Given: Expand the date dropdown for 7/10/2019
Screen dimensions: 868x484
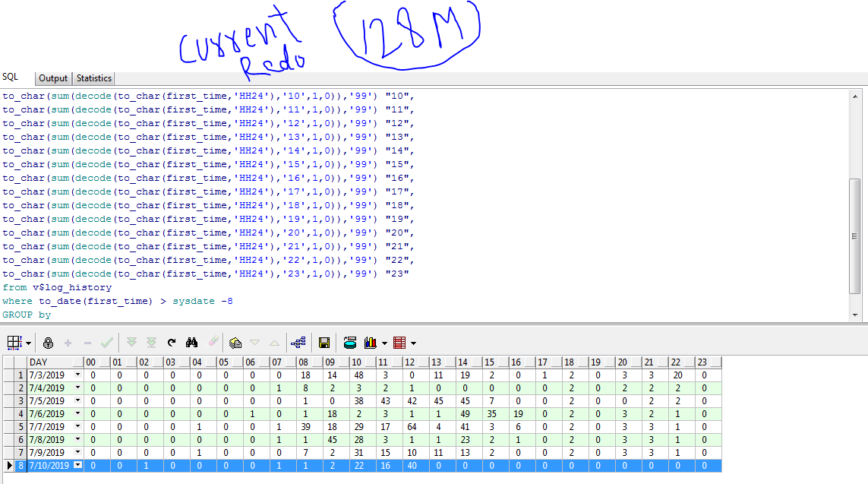Looking at the screenshot, I should pyautogui.click(x=77, y=465).
